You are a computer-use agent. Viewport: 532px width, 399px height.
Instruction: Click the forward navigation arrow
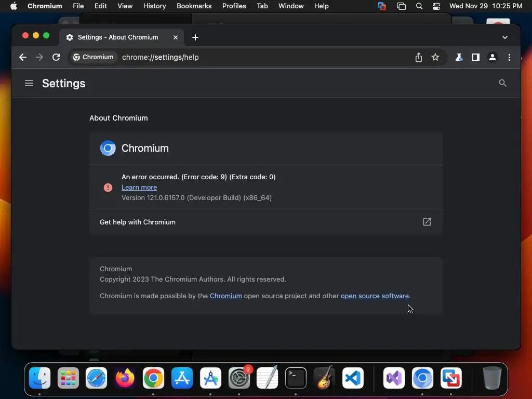pyautogui.click(x=39, y=57)
